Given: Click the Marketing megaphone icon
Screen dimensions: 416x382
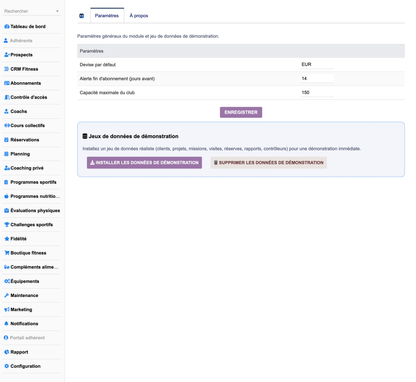Looking at the screenshot, I should (x=6, y=310).
